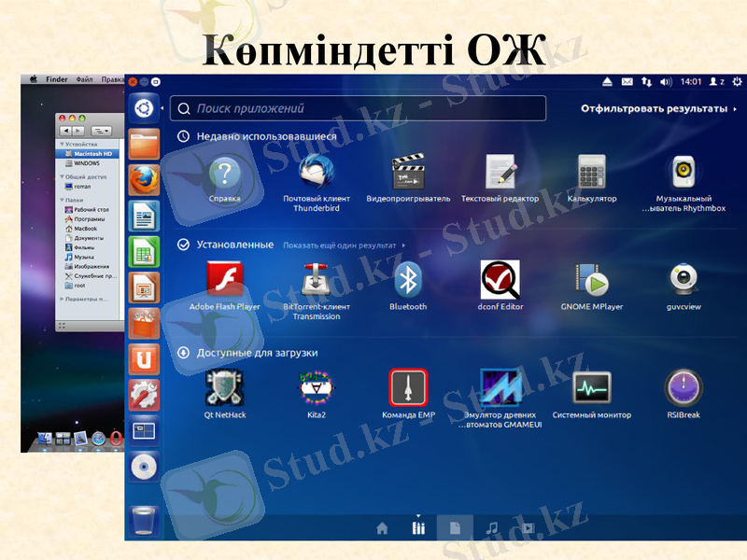The height and width of the screenshot is (560, 747).
Task: Click the Поиск приложений search field
Action: 358,109
